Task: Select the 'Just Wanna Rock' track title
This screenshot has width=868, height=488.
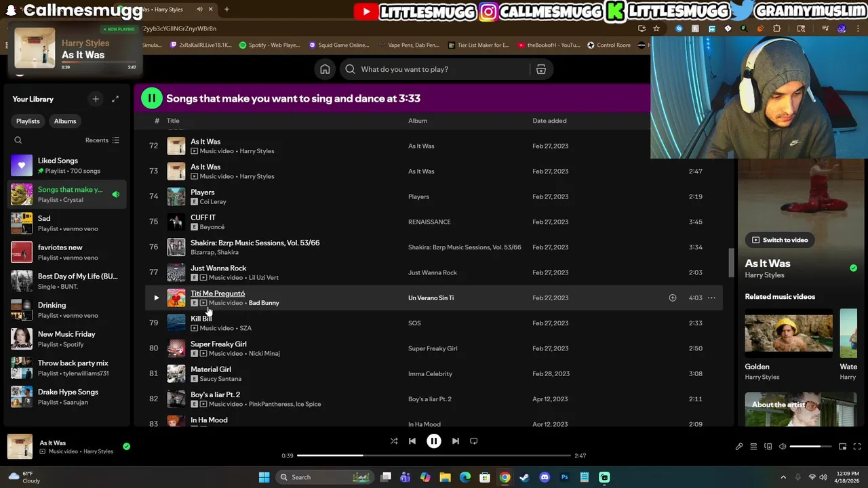Action: [x=218, y=268]
